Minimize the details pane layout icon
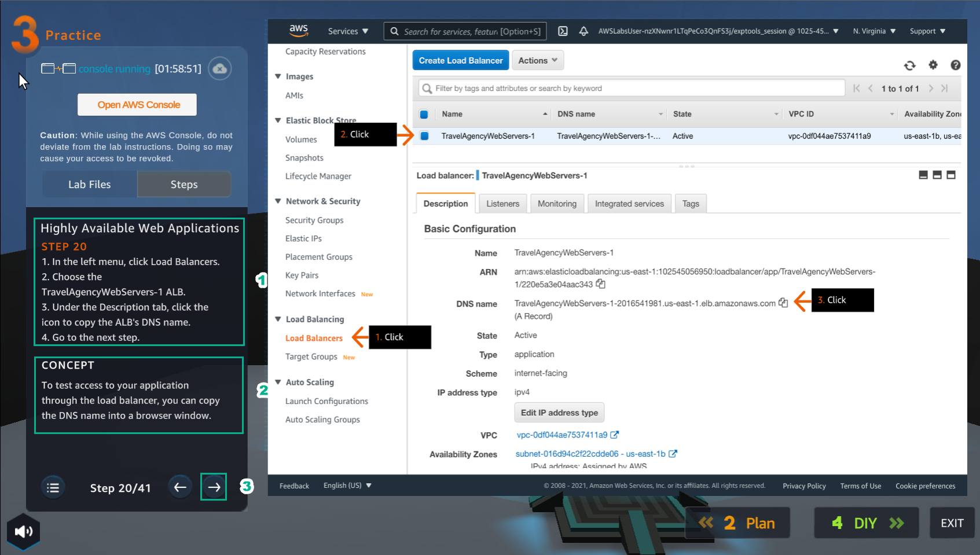Image resolution: width=980 pixels, height=555 pixels. [x=923, y=175]
